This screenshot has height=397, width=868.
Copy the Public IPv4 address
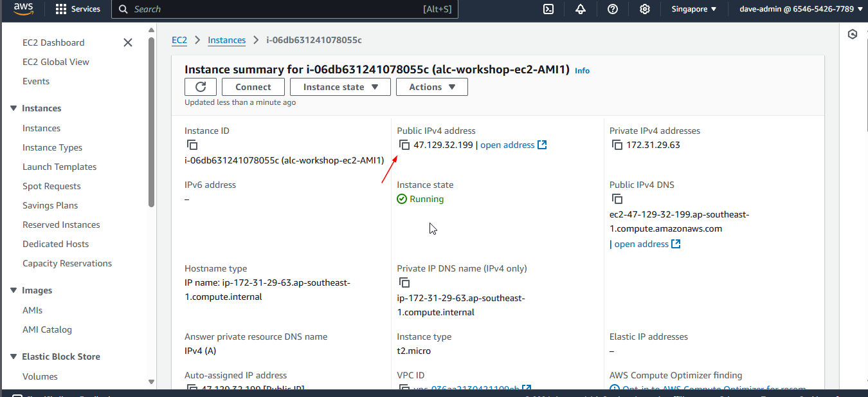pyautogui.click(x=404, y=145)
